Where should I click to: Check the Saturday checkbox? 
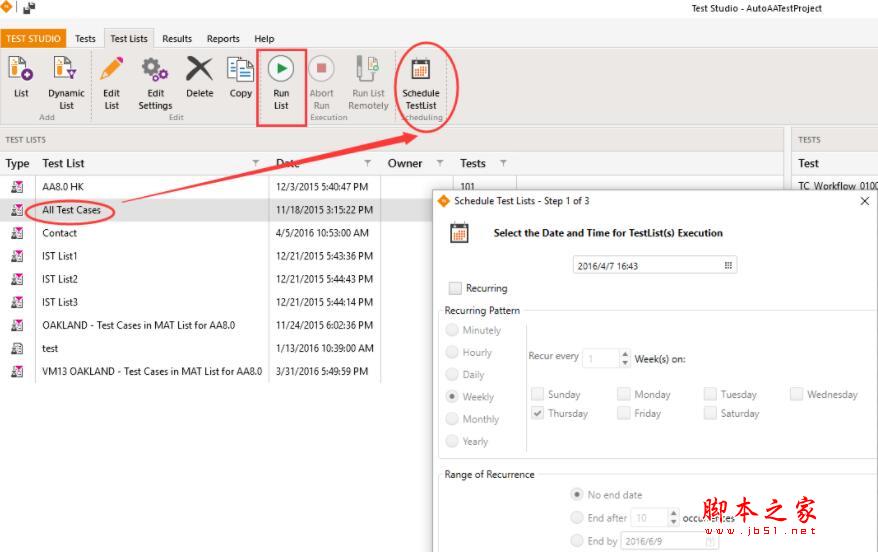(710, 413)
